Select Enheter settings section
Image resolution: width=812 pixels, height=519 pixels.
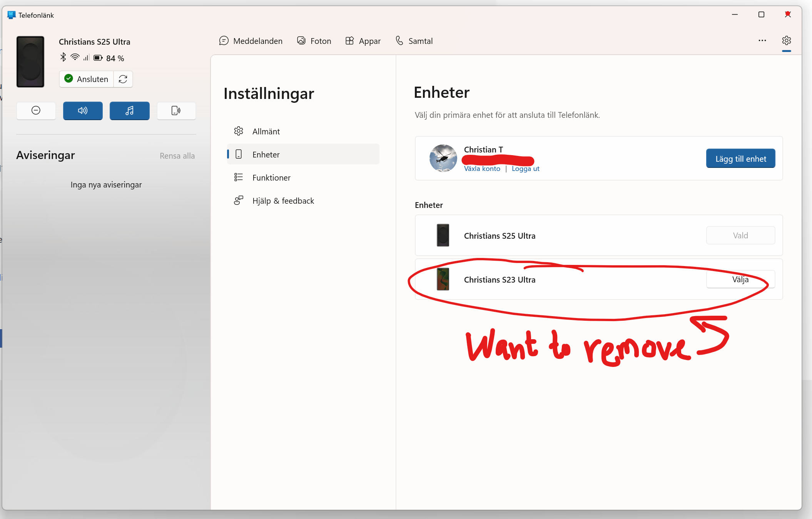[x=303, y=154]
